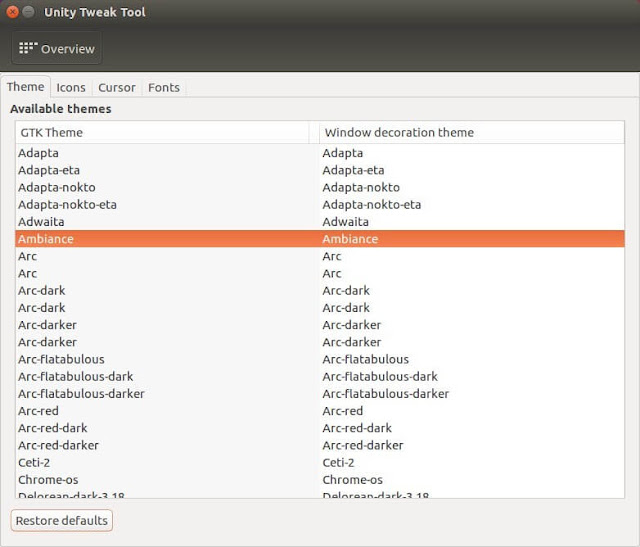Select Adapta-eta in the GTK Theme column

[49, 170]
